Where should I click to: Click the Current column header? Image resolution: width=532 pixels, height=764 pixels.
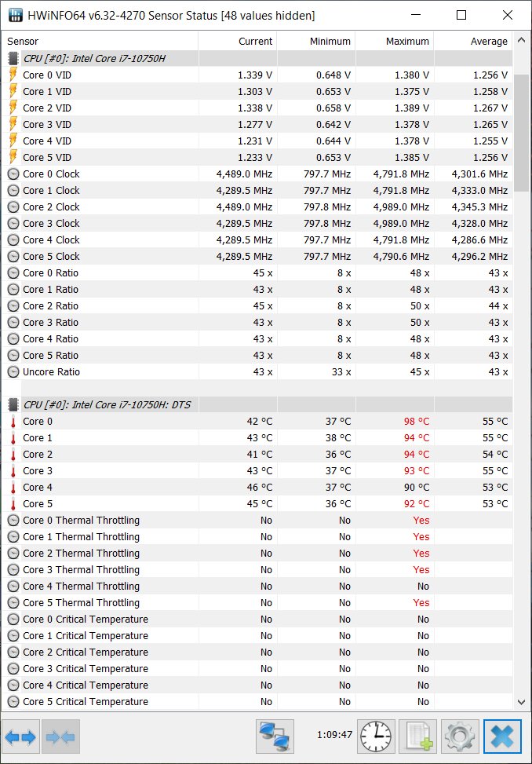(x=238, y=42)
